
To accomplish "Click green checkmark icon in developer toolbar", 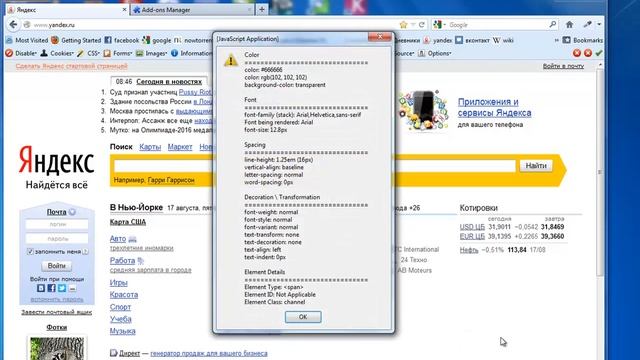I will click(x=599, y=53).
